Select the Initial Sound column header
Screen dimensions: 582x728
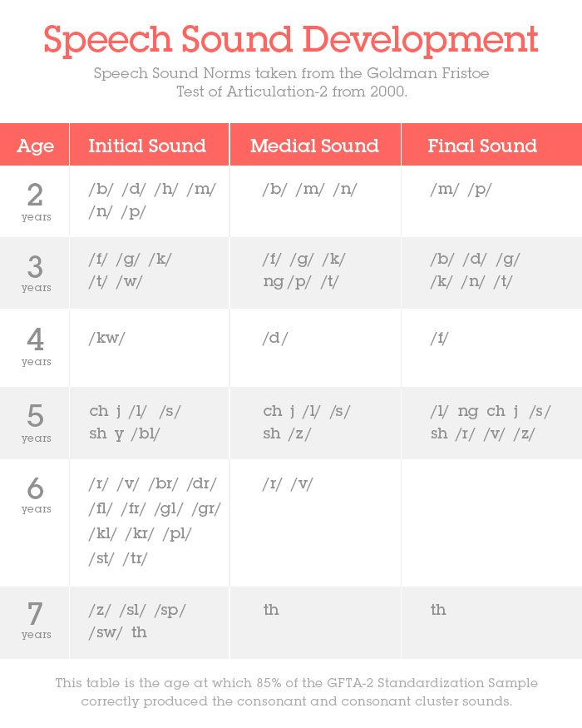click(x=147, y=146)
